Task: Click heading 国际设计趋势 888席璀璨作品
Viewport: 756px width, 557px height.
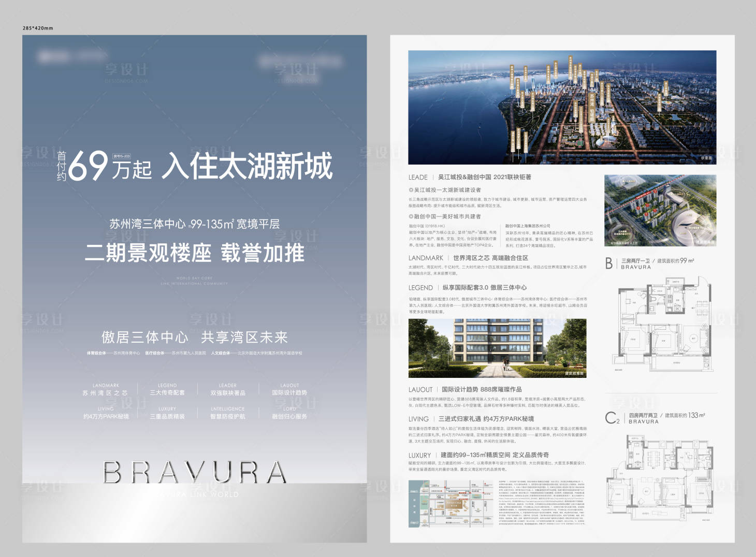Action: pyautogui.click(x=482, y=389)
